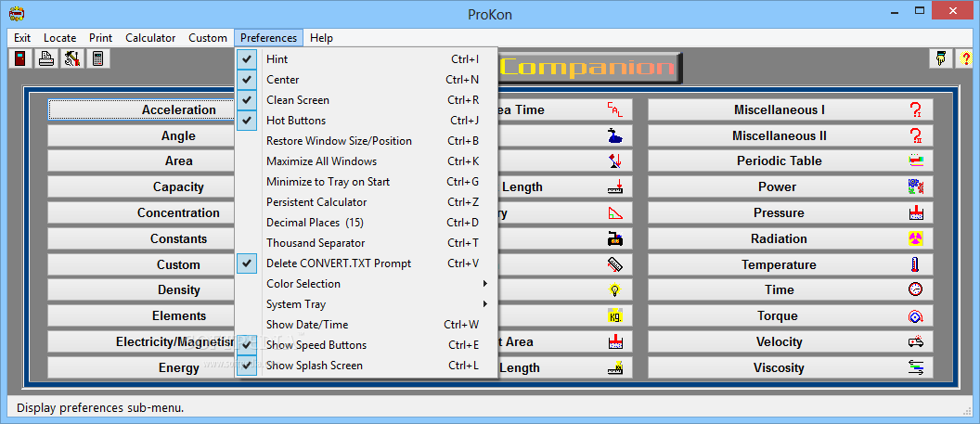Viewport: 980px width, 424px height.
Task: Click the red and blue force arrows icon
Action: [x=615, y=161]
